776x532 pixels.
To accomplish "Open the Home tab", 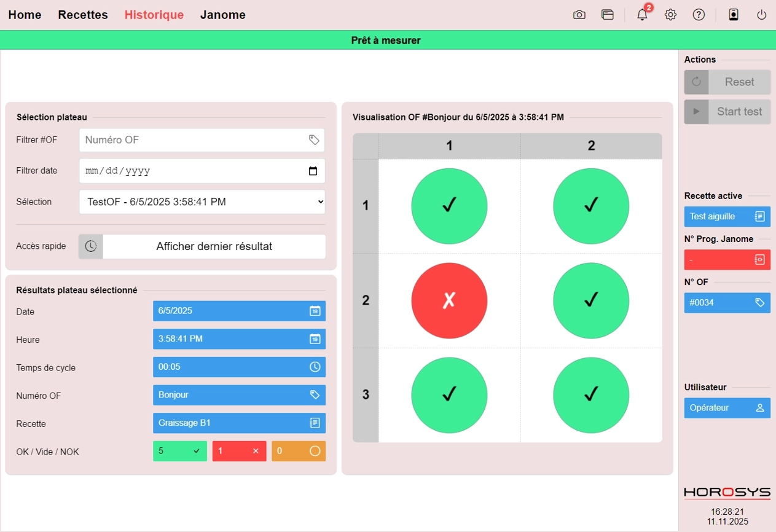I will coord(25,15).
